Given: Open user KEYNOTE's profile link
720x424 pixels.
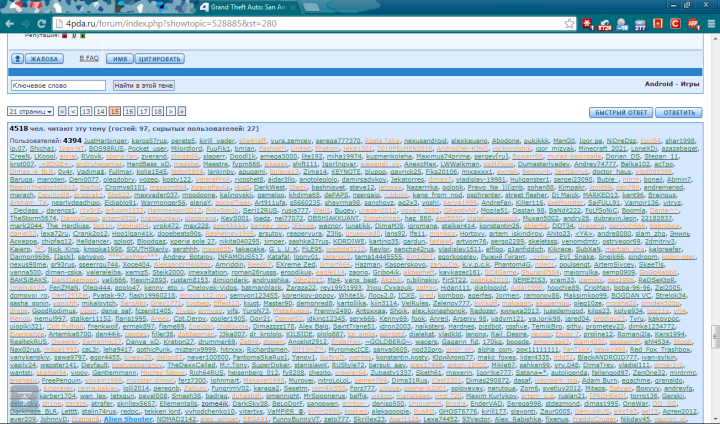Looking at the screenshot, I should click(346, 172).
